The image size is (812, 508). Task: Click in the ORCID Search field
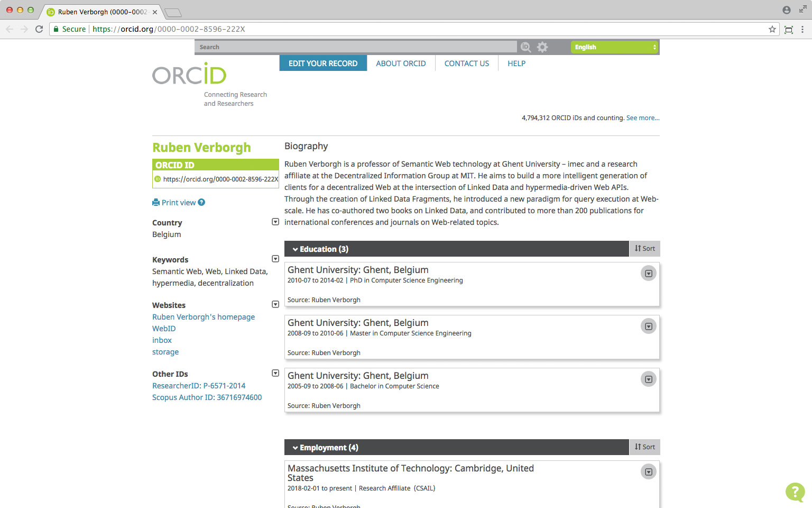tap(356, 47)
